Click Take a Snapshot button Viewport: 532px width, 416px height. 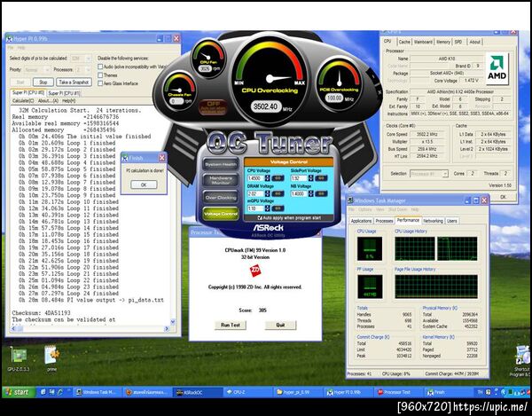(74, 82)
